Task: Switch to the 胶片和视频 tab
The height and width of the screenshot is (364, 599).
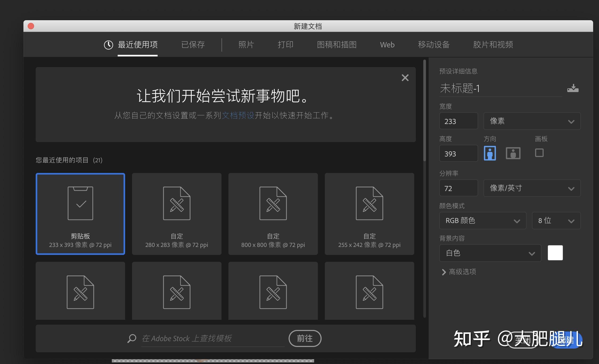Action: tap(493, 45)
